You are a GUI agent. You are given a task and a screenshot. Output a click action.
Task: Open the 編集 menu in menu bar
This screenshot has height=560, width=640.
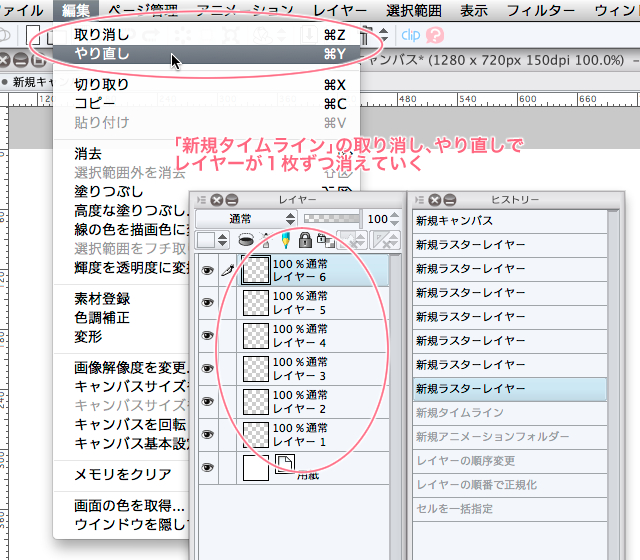76,10
